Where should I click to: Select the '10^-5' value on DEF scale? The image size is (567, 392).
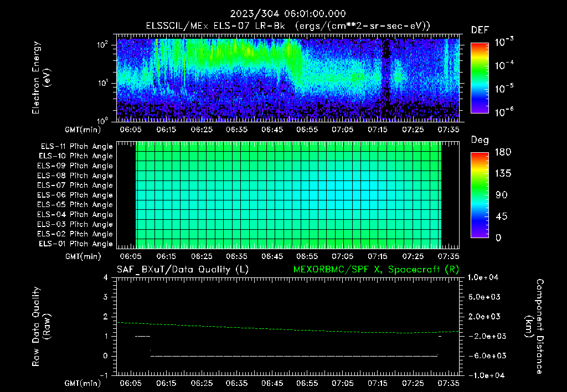504,89
